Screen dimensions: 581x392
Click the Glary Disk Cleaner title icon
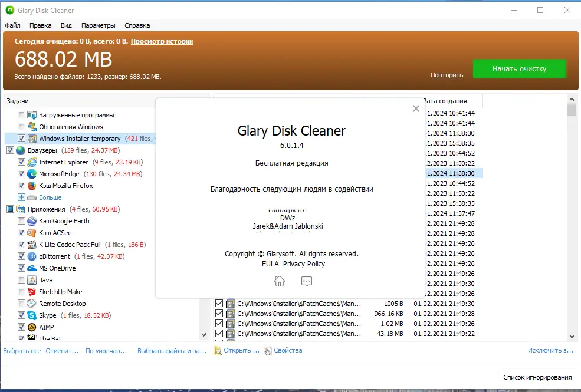click(10, 11)
